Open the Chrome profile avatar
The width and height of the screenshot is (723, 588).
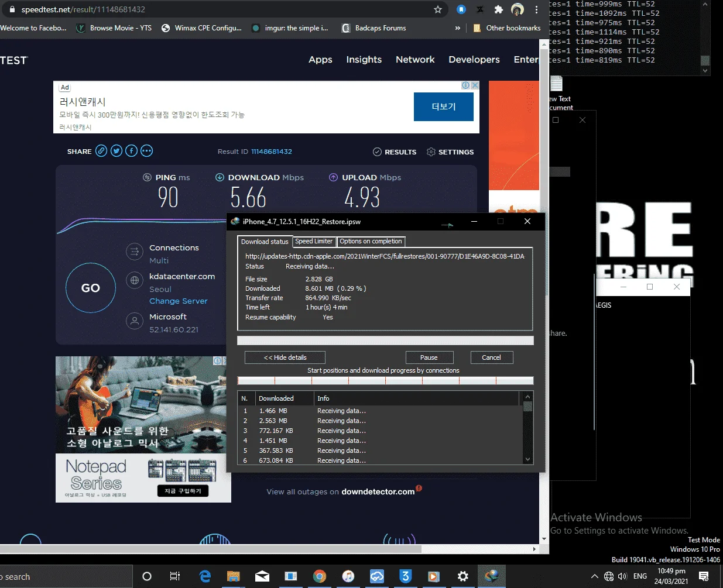[x=518, y=9]
